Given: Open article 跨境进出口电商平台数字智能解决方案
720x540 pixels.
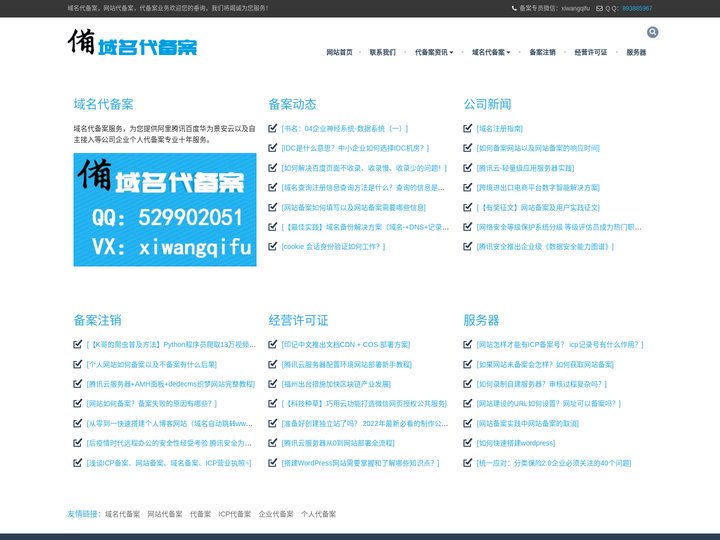Looking at the screenshot, I should pos(538,187).
